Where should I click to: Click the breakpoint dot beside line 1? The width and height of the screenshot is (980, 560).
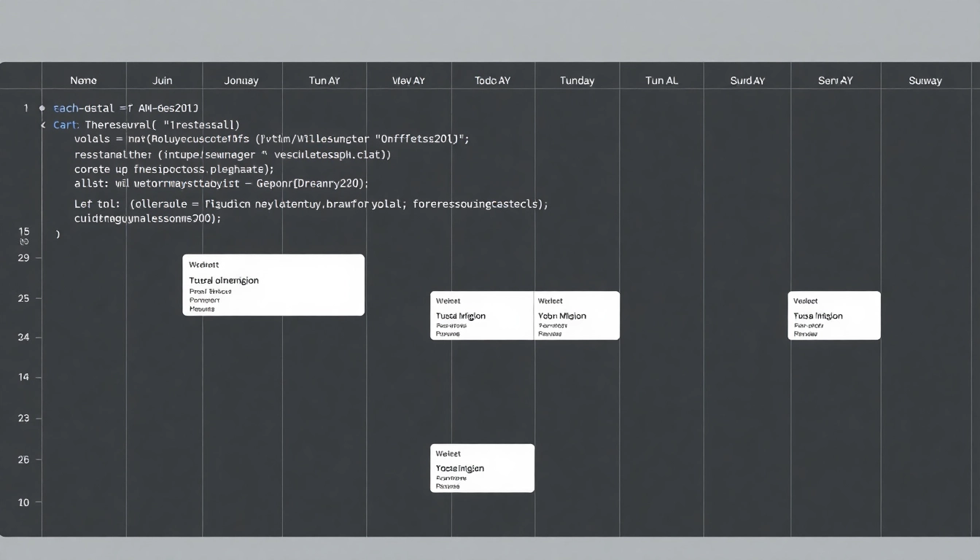(42, 108)
